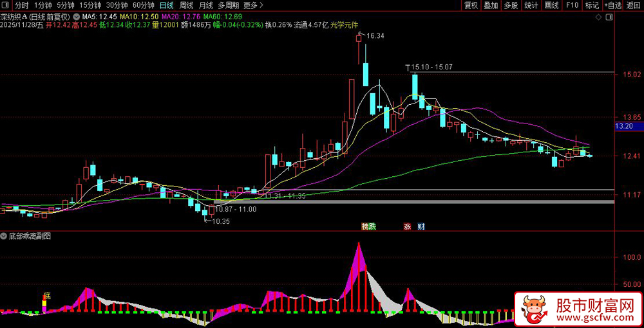This screenshot has height=328, width=644.
Task: Open the dropdown arrow beside 深纺织A title
Action: tap(77, 17)
